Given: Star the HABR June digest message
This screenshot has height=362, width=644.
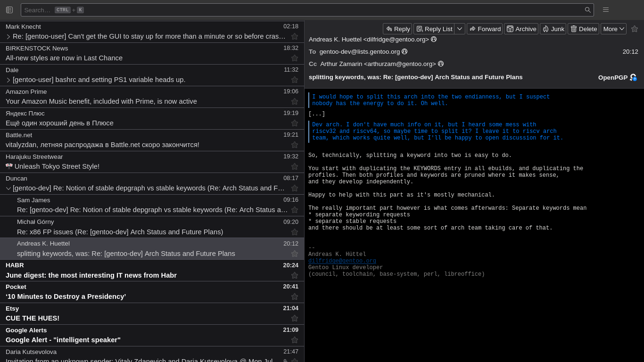Looking at the screenshot, I should tap(295, 275).
